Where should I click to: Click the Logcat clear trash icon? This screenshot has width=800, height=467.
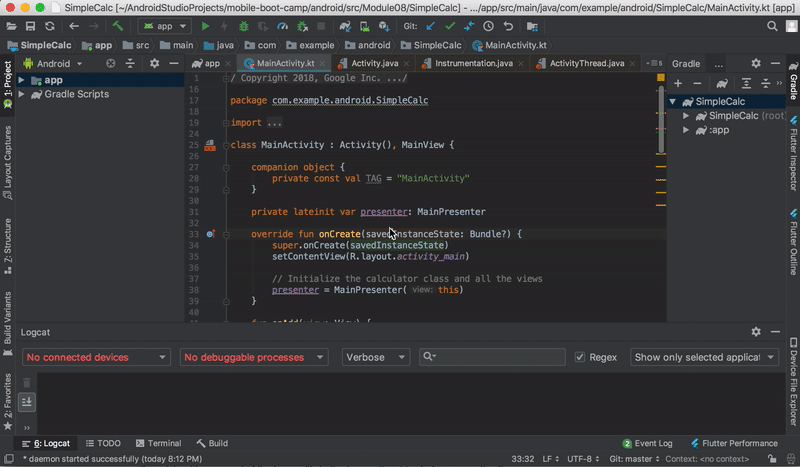pos(27,382)
